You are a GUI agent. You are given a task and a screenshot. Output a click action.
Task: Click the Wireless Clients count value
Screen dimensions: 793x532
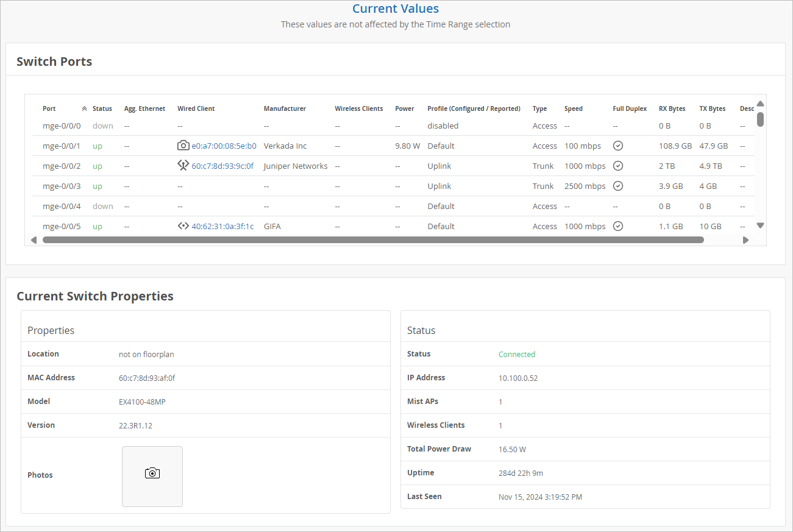pyautogui.click(x=500, y=426)
